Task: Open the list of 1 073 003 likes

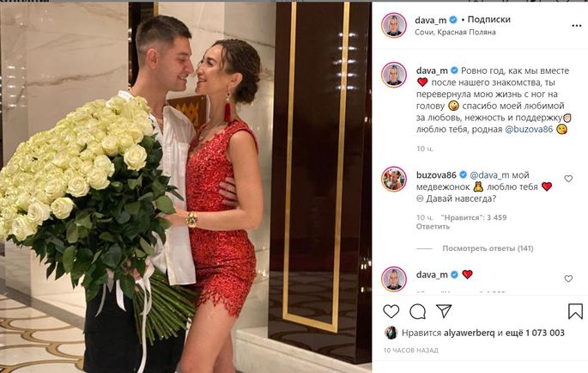Action: coord(535,333)
